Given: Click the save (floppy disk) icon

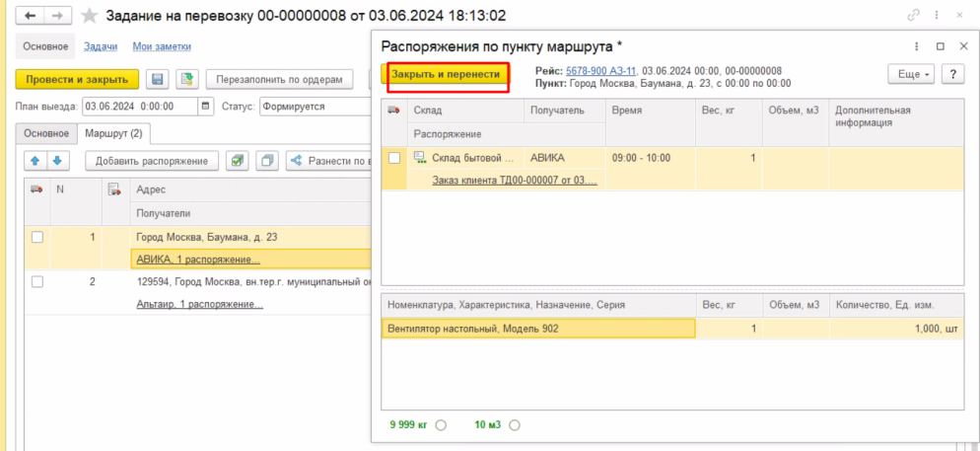Looking at the screenshot, I should [157, 79].
